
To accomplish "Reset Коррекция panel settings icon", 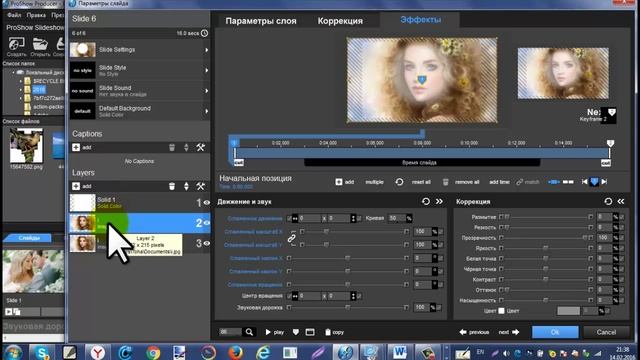I will click(x=608, y=201).
